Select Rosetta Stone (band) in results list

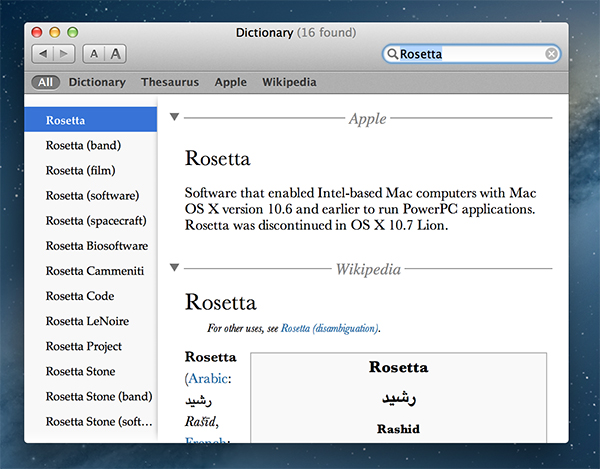coord(91,396)
